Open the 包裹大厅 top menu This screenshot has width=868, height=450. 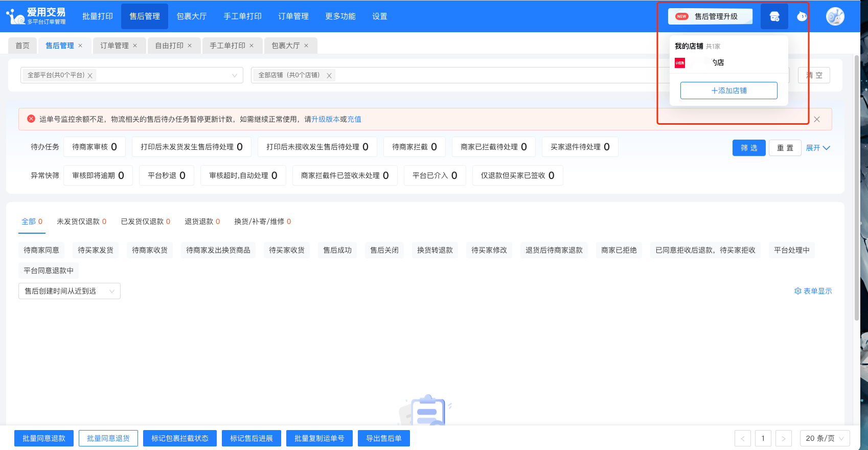[192, 16]
